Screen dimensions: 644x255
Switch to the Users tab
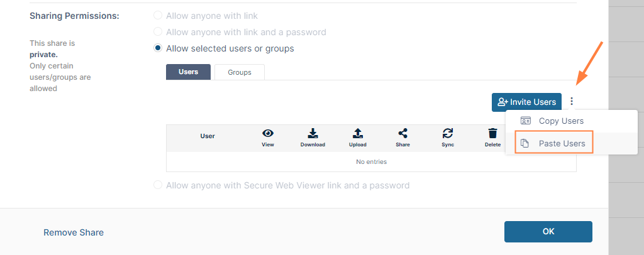188,72
